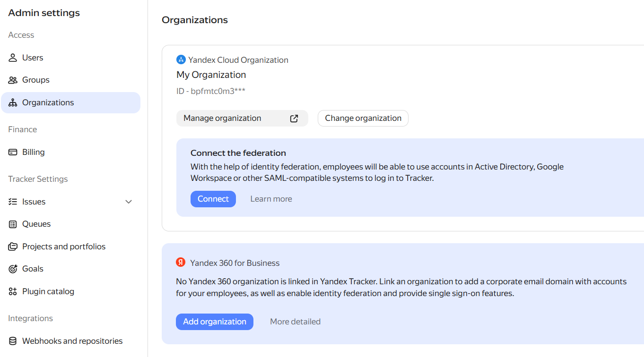This screenshot has height=357, width=644.
Task: Click the 'Organizations' page heading
Action: pyautogui.click(x=195, y=20)
